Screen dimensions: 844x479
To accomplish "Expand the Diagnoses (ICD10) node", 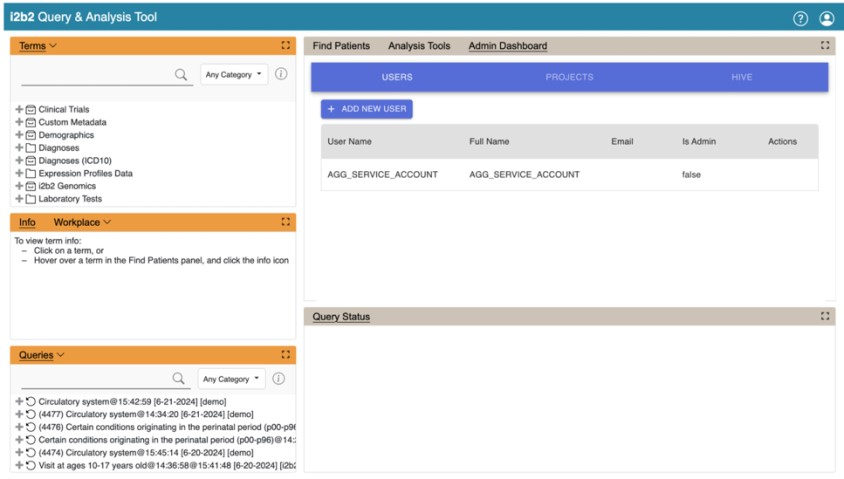I will [19, 161].
